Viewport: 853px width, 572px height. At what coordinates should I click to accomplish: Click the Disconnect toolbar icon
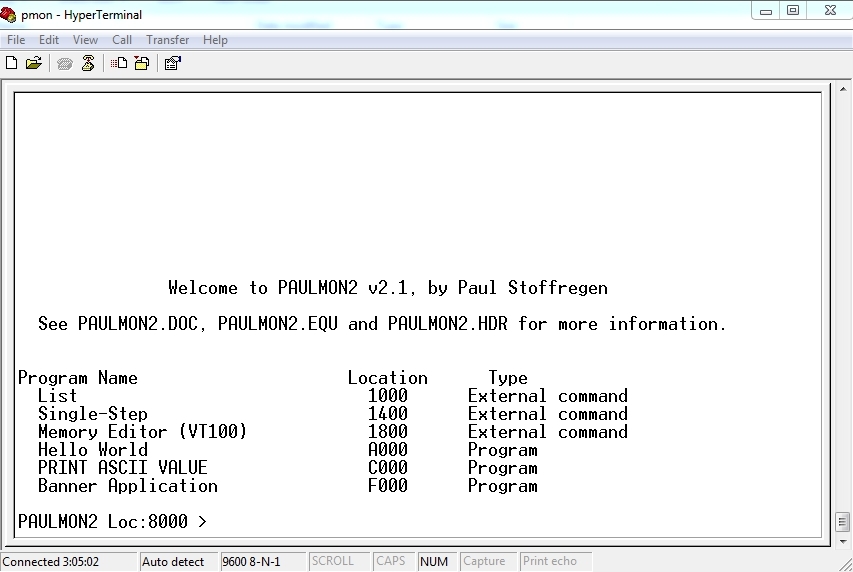click(88, 64)
